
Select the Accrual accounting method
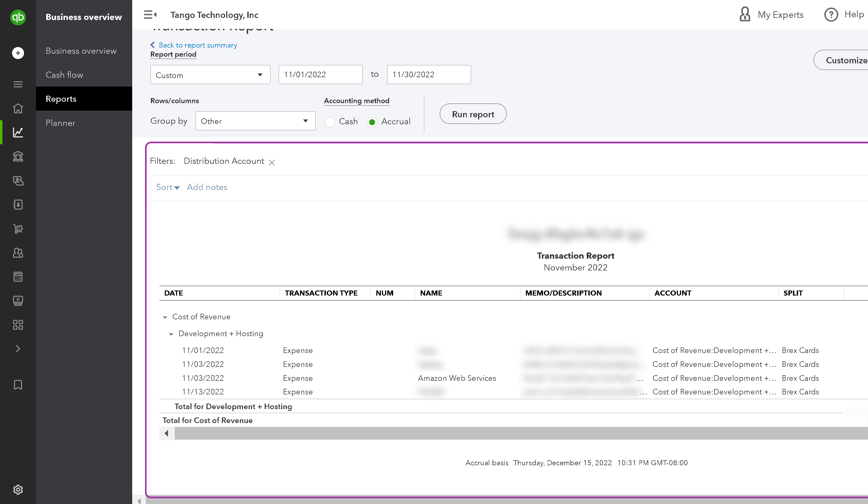(372, 122)
